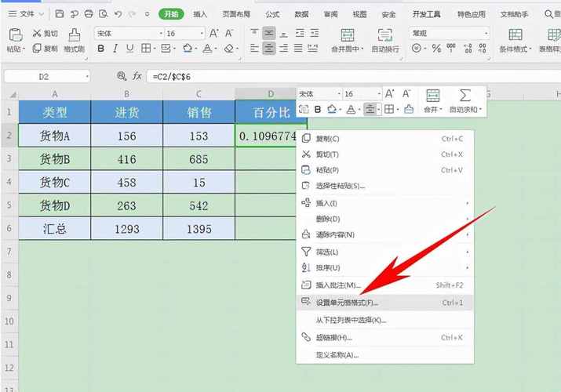This screenshot has width=561, height=392.
Task: Choose 从下拉列表中选择(K) in context menu
Action: point(385,320)
